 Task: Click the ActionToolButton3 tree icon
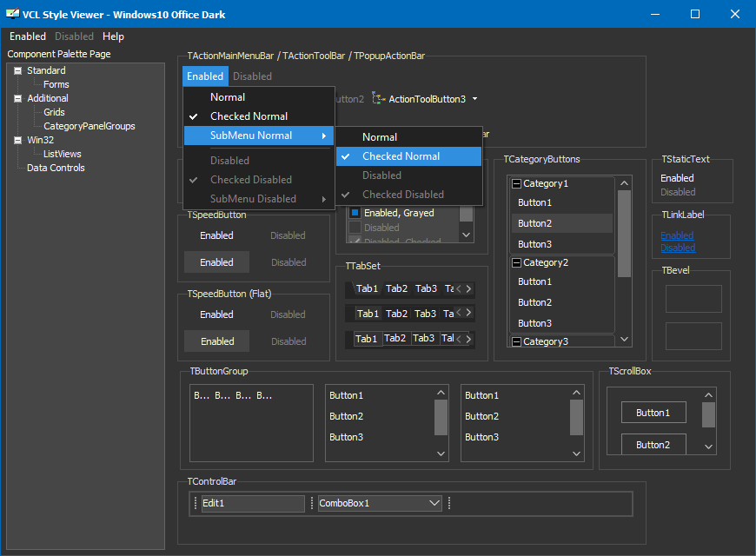pyautogui.click(x=379, y=99)
